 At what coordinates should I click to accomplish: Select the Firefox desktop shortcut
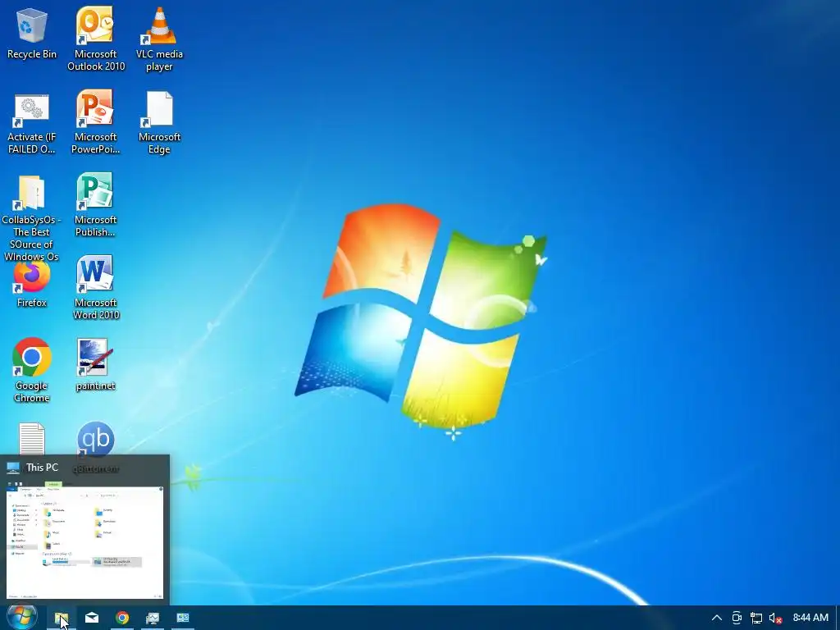[x=32, y=286]
